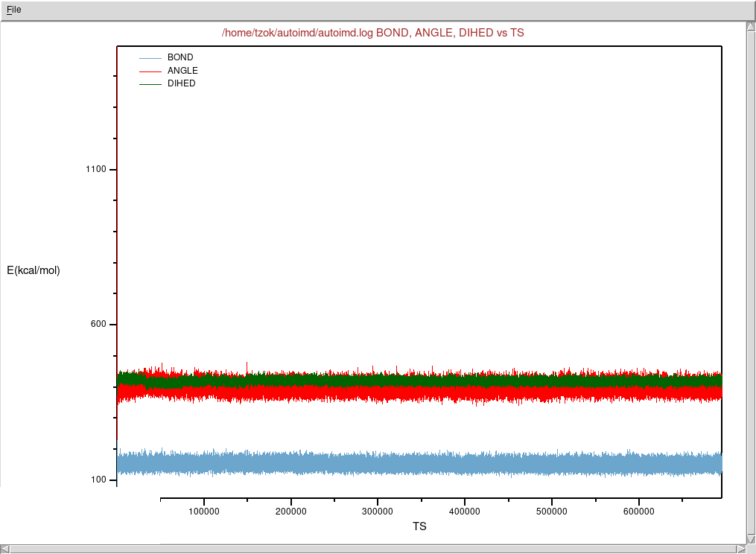Viewport: 756px width, 554px height.
Task: Click the 200000 x-axis tick label
Action: (290, 512)
